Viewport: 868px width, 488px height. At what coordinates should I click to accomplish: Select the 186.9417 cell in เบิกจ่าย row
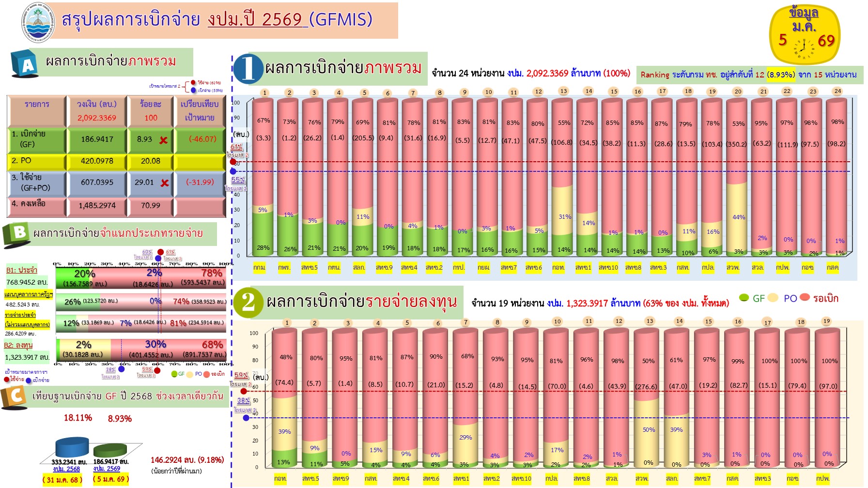[97, 140]
